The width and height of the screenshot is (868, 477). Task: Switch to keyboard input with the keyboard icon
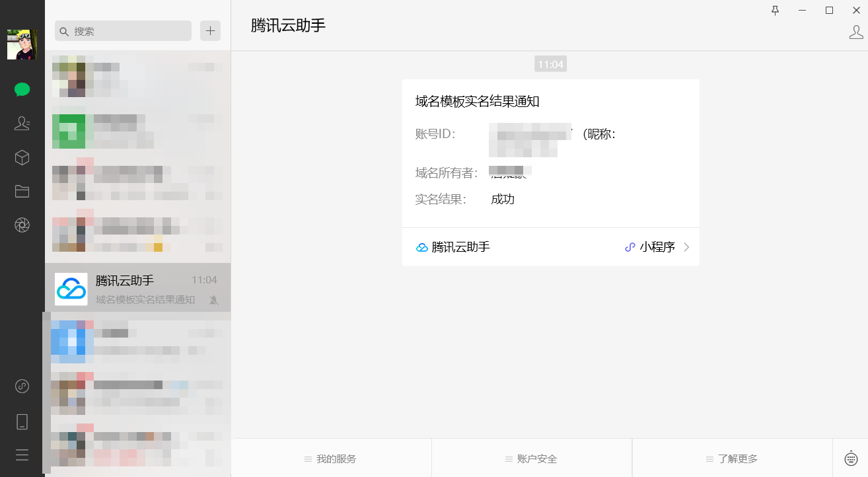tap(851, 458)
